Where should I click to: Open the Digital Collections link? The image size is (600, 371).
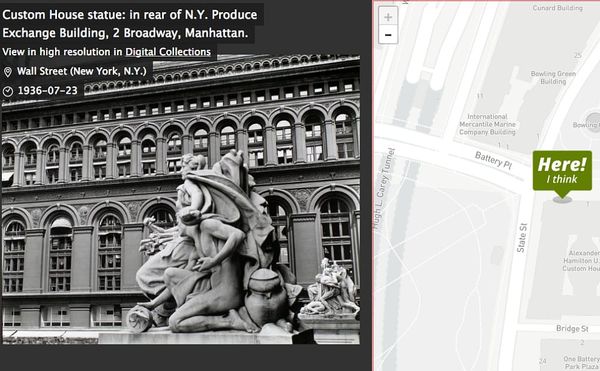point(168,52)
